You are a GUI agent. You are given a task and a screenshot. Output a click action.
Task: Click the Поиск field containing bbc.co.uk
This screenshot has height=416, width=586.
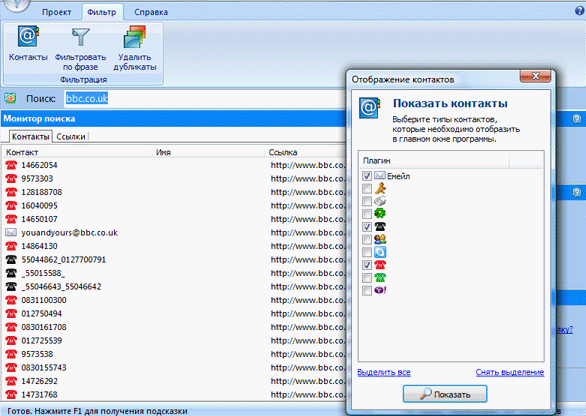pyautogui.click(x=204, y=98)
